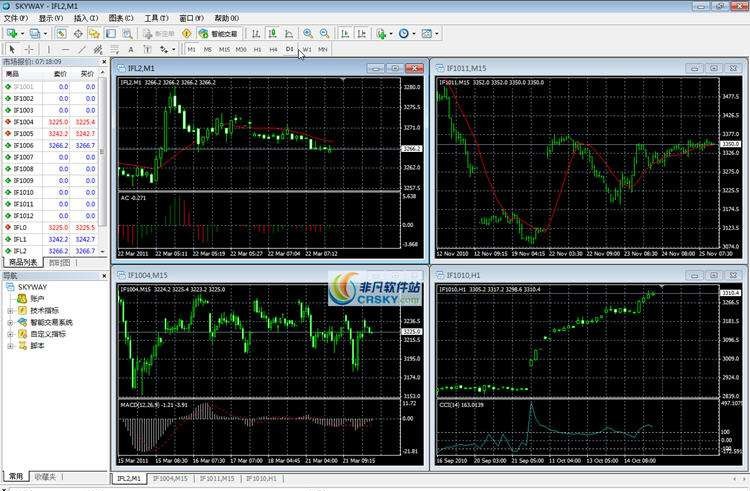Toggle the M30 timeframe button
Viewport: 750px width, 491px height.
tap(241, 49)
